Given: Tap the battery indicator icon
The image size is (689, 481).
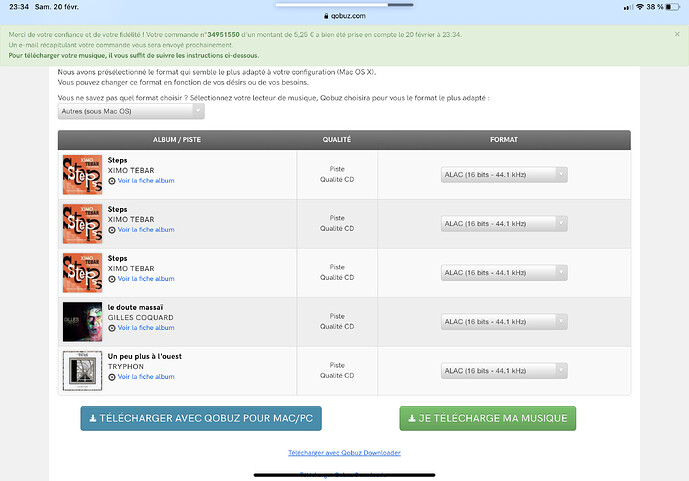Looking at the screenshot, I should pyautogui.click(x=672, y=7).
